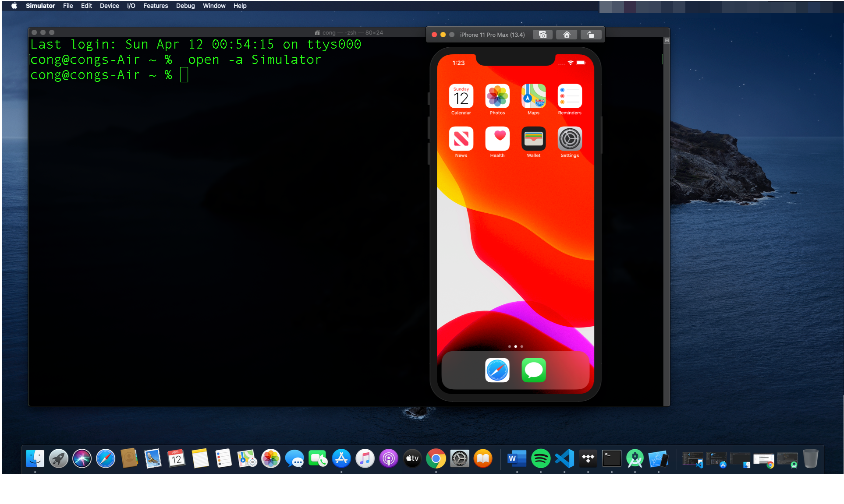Open Reminders in the macOS Dock
The width and height of the screenshot is (844, 504).
click(x=223, y=459)
